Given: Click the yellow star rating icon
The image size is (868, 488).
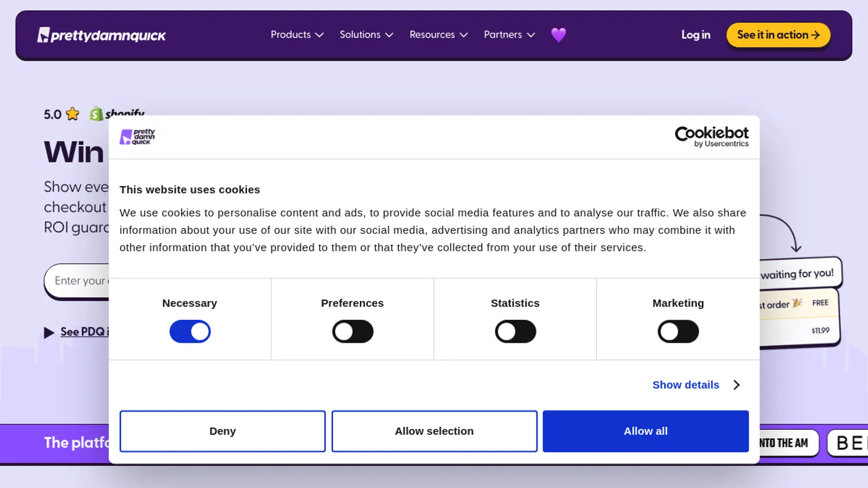Looking at the screenshot, I should coord(73,114).
